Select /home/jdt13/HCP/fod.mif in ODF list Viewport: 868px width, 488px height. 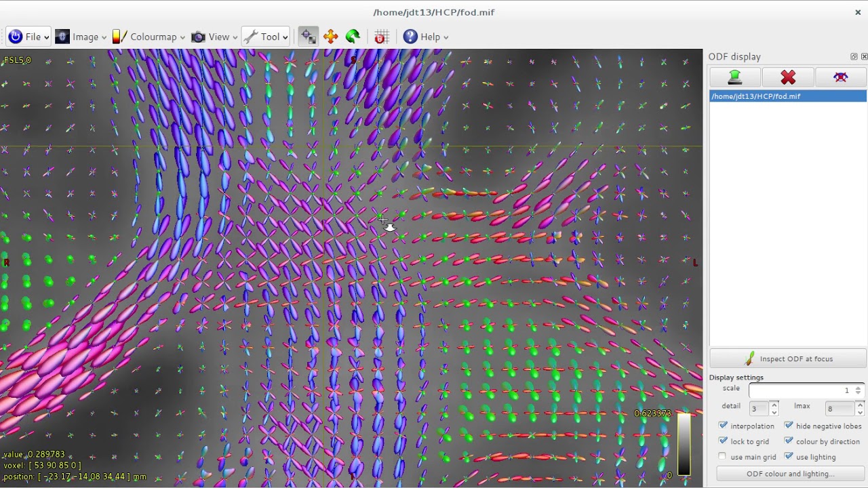(x=788, y=96)
